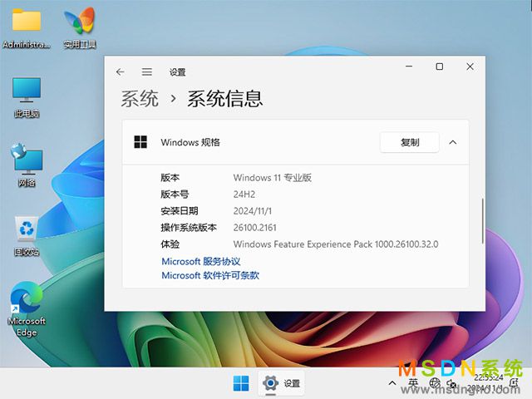Open the volume speaker tray icon
The image size is (532, 399).
451,384
